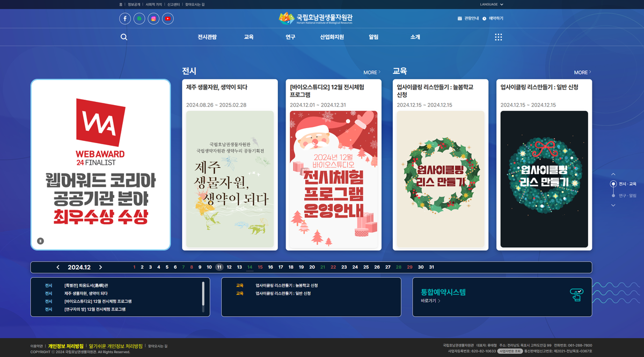Open 알기쉬운 개인정보 처리방침 footer link
644x357 pixels.
[115, 346]
